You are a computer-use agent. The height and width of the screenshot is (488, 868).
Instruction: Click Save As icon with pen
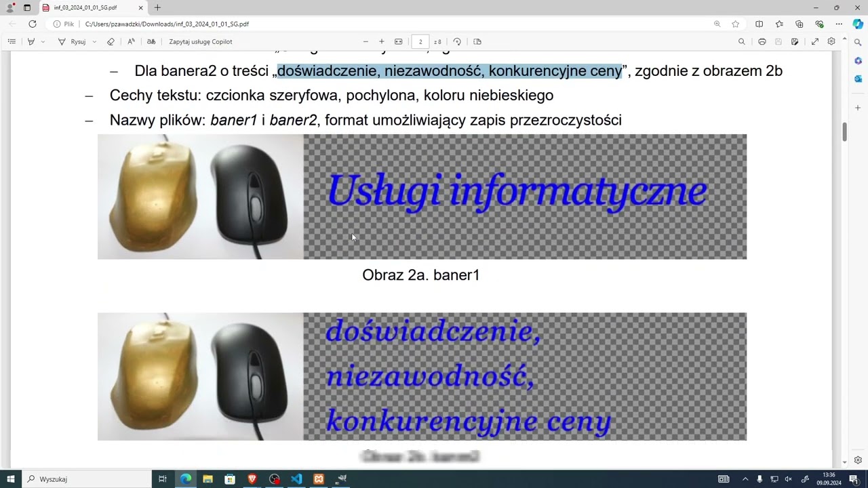(795, 41)
